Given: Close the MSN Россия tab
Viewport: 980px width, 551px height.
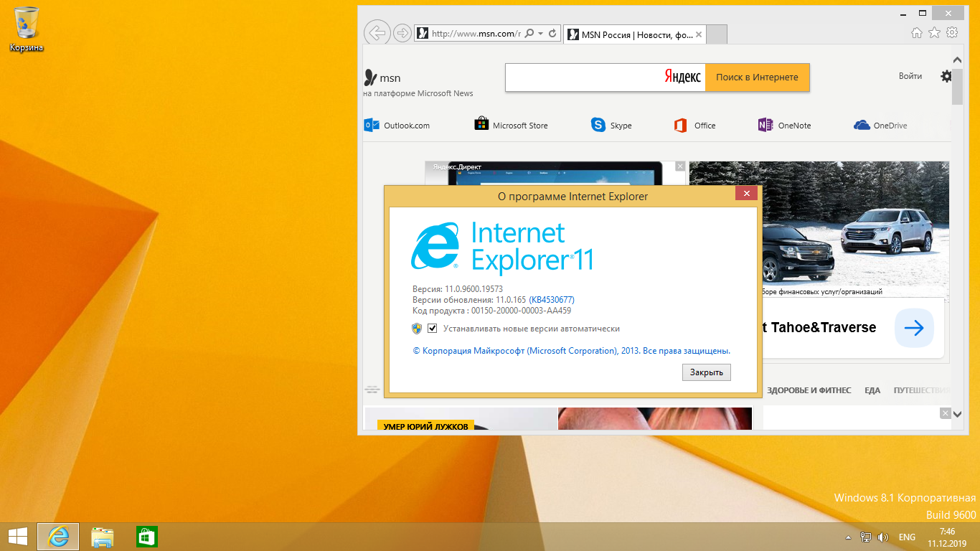Looking at the screenshot, I should [x=699, y=34].
